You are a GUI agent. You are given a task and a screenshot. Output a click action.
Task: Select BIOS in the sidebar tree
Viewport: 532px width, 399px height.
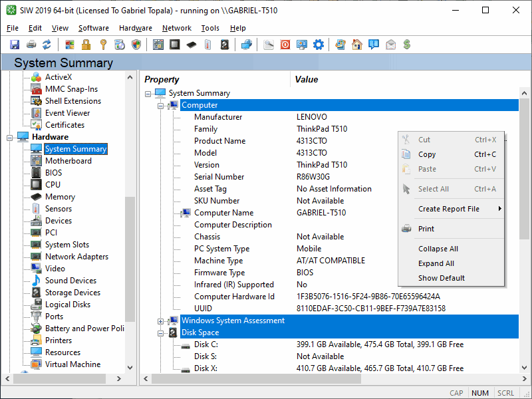click(x=54, y=173)
